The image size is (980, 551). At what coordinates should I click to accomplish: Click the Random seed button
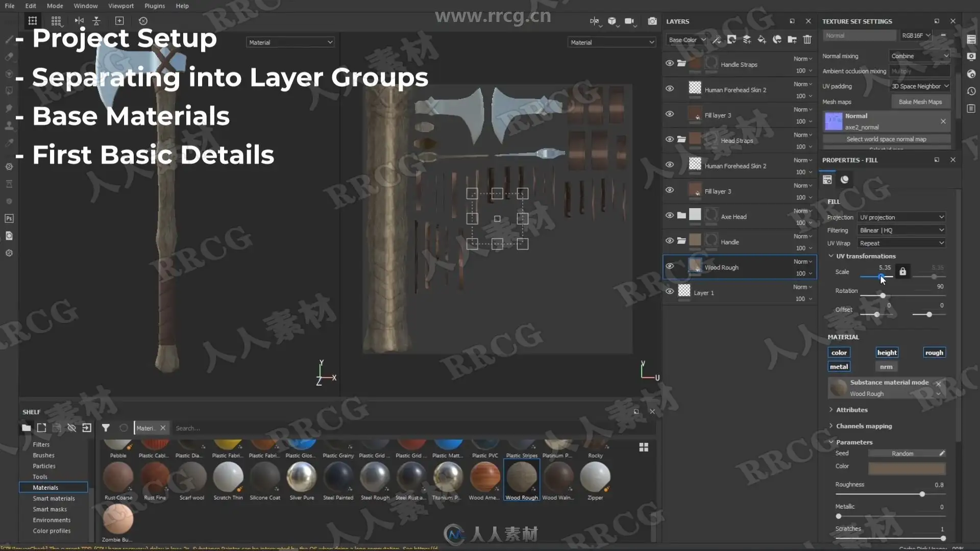(902, 454)
